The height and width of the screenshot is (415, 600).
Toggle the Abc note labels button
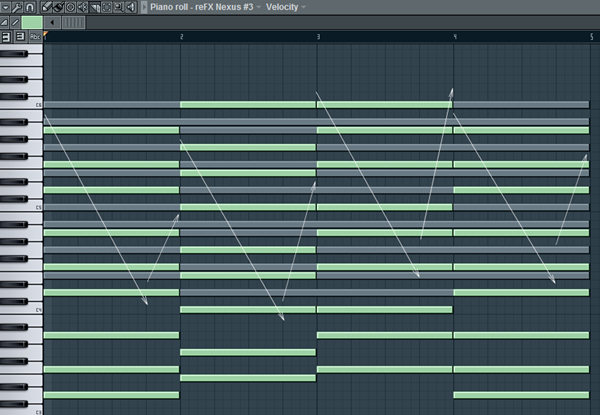pos(35,37)
